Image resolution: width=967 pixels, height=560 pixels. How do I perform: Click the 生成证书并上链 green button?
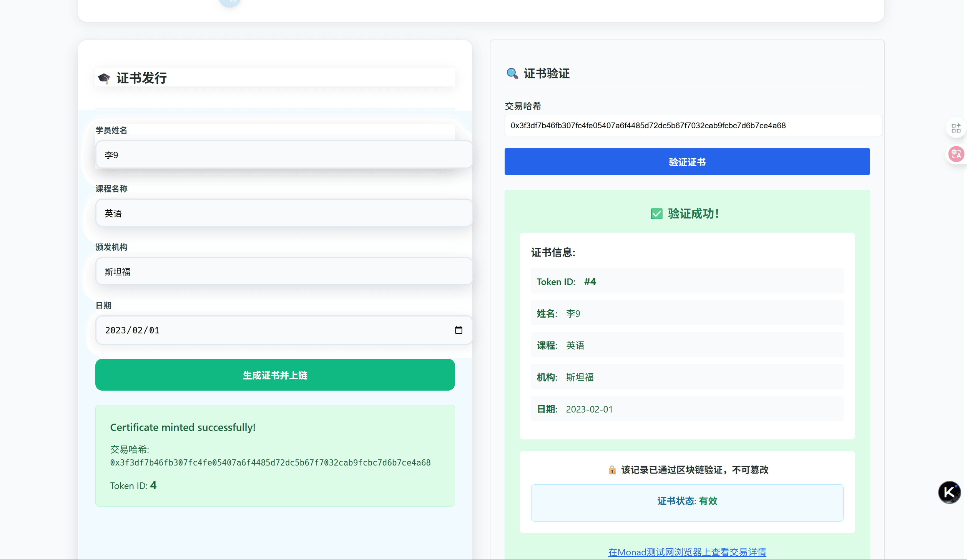(274, 375)
